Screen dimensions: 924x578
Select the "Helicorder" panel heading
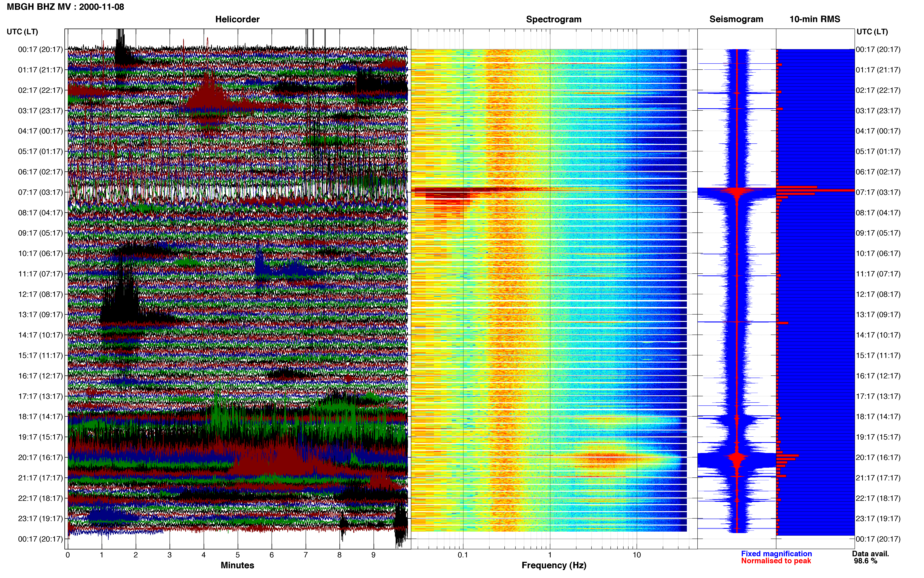coord(237,19)
